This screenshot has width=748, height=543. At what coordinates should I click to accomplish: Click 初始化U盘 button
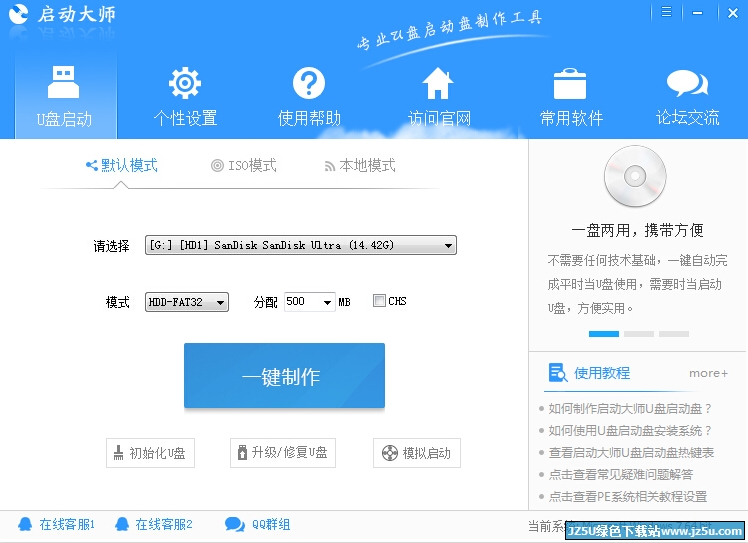click(150, 453)
